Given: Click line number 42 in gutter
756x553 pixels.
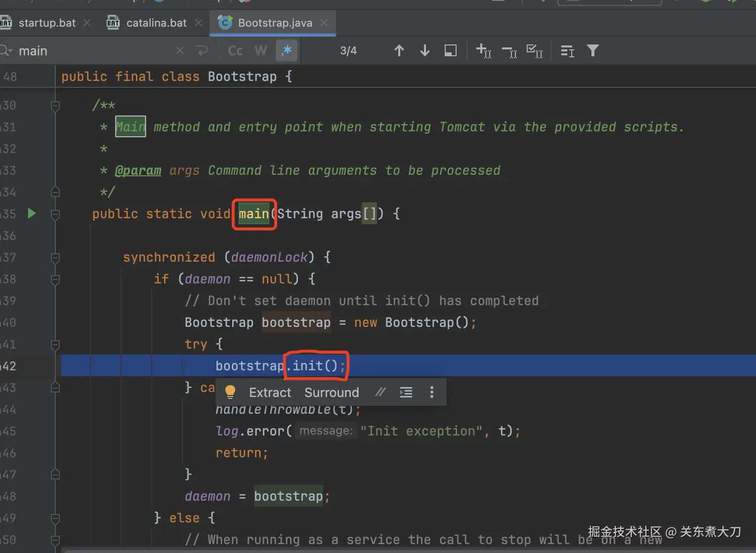Looking at the screenshot, I should pos(9,366).
